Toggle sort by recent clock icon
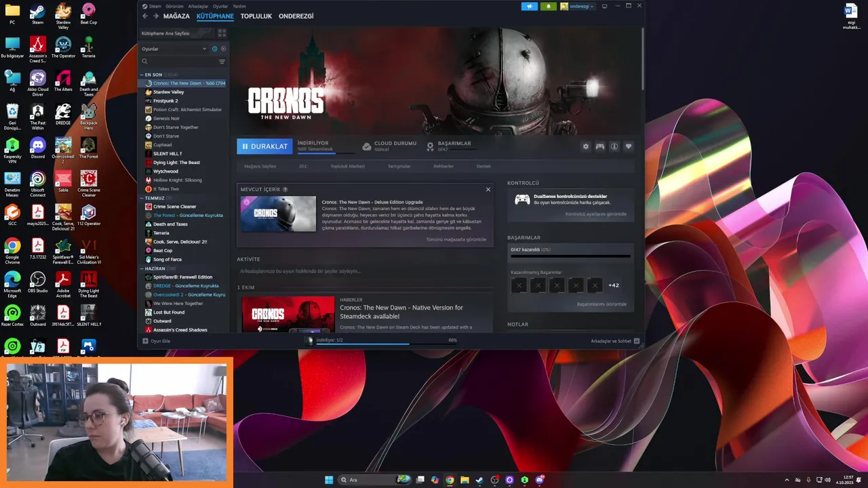 click(215, 49)
